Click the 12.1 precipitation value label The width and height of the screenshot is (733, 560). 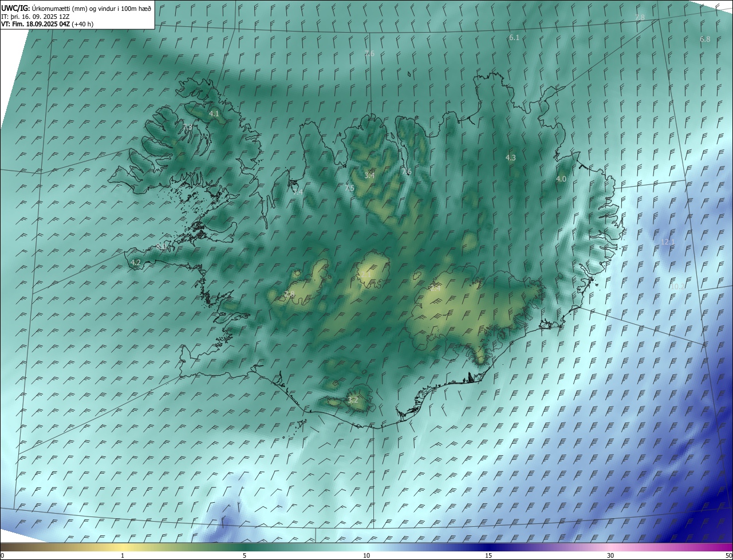tap(668, 242)
